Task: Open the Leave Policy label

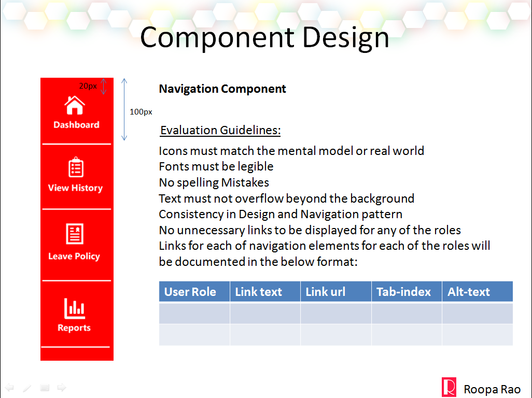Action: point(74,257)
